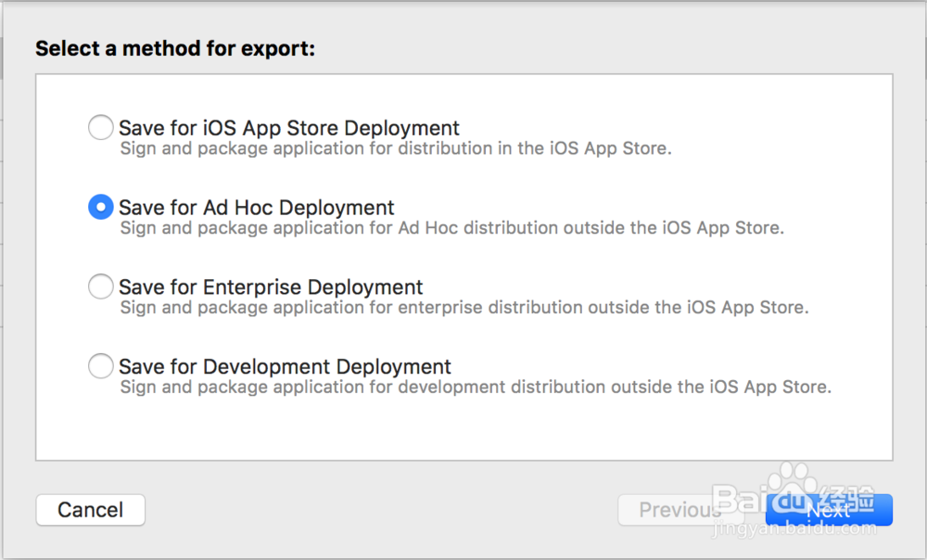Image resolution: width=927 pixels, height=560 pixels.
Task: Click the Cancel button
Action: coord(90,510)
